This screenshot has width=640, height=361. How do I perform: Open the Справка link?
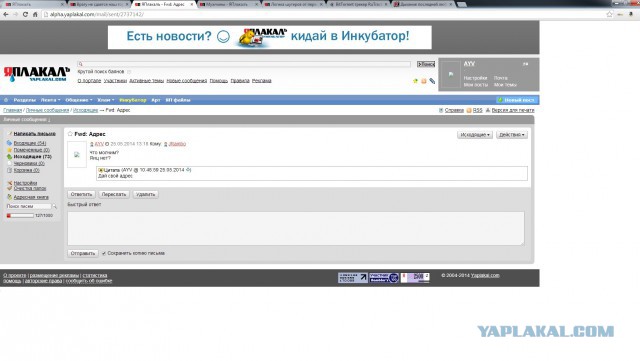tap(454, 110)
